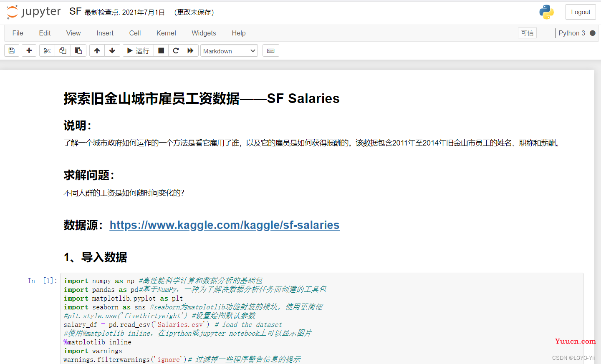Insert cell below with plus icon
The width and height of the screenshot is (601, 364).
pos(29,50)
